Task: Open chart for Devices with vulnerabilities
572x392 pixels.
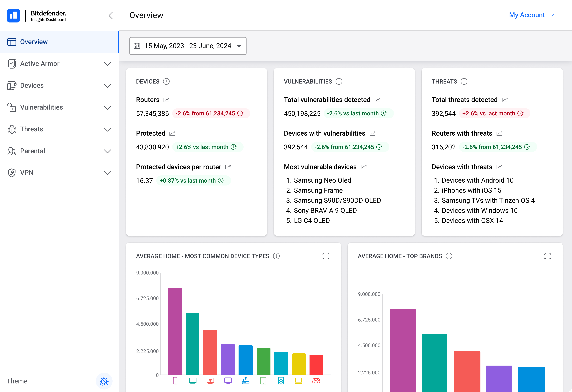Action: (372, 134)
